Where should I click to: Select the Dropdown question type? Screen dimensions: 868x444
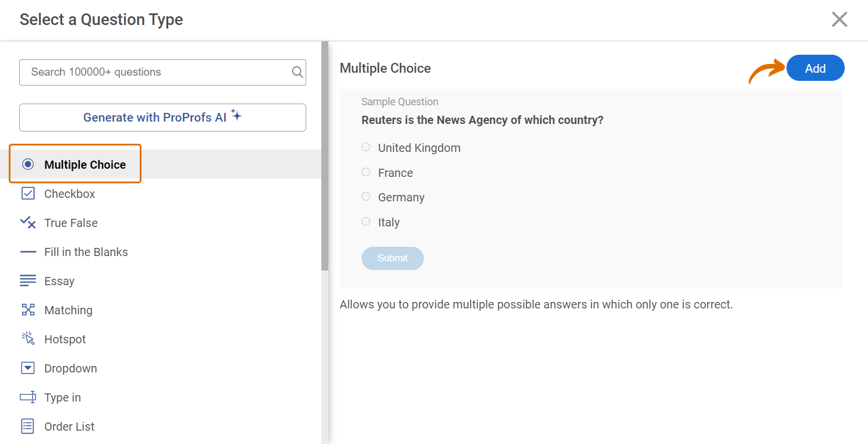70,368
